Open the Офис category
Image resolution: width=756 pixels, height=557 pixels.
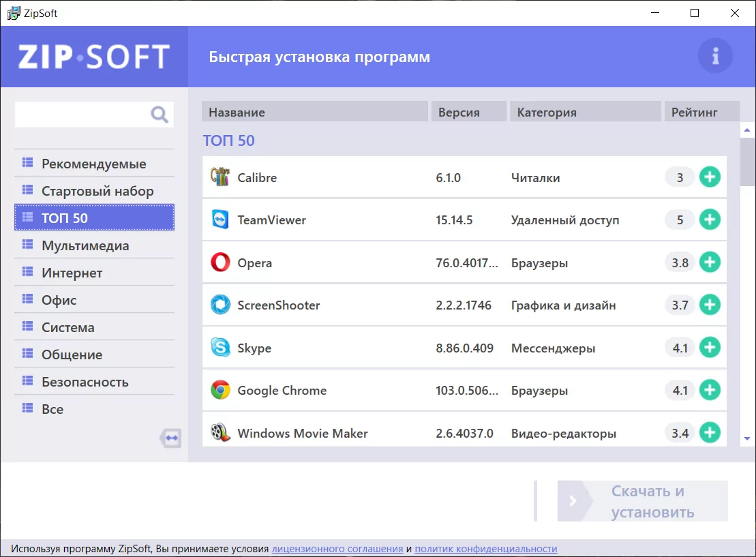click(94, 300)
